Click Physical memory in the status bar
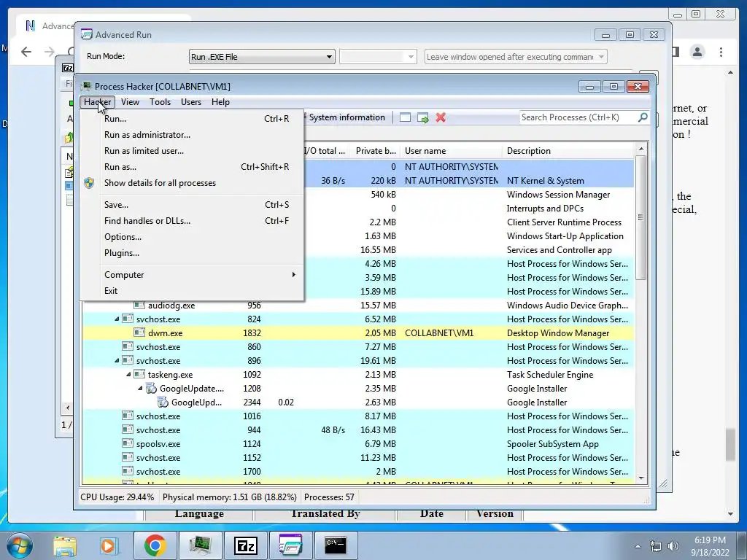Viewport: 747px width, 560px height. (230, 497)
